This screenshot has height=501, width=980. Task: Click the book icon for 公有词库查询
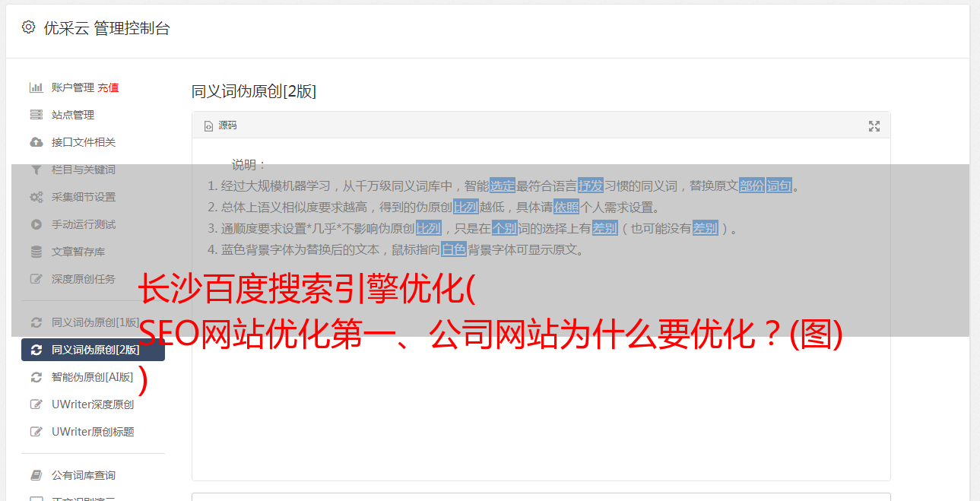36,475
